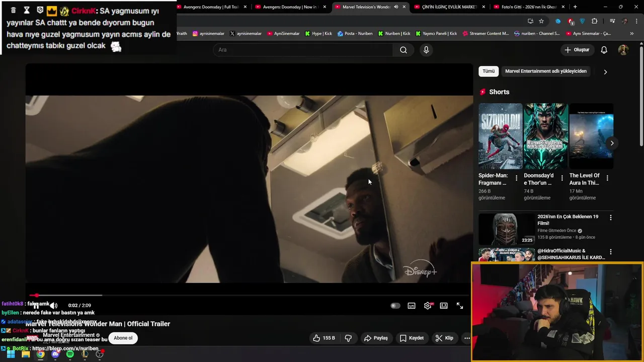Open the Spider-Man: Fragmanı short thumbnail
644x362 pixels.
(x=500, y=136)
